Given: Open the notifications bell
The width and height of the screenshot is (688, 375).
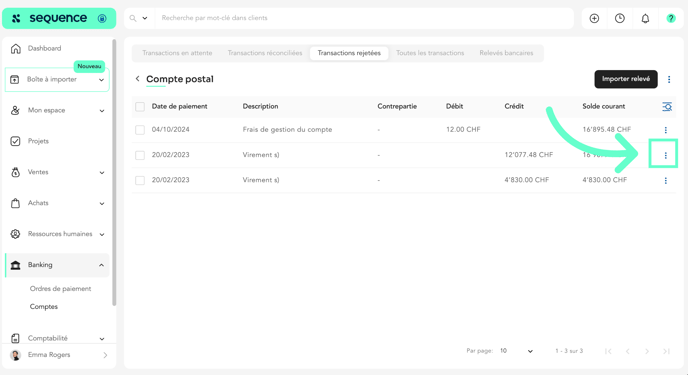Looking at the screenshot, I should (x=645, y=18).
